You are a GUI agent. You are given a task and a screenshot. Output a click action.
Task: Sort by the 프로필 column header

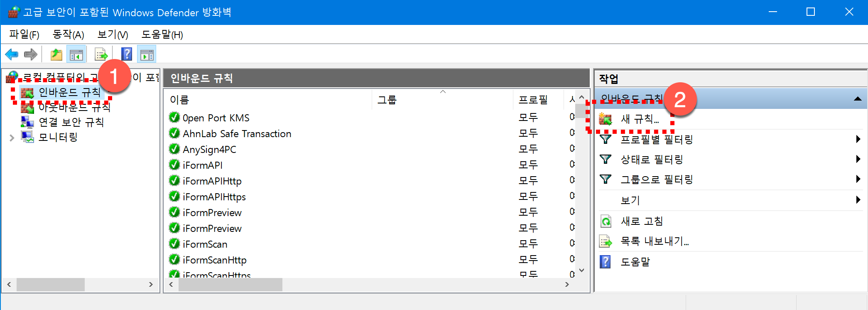coord(538,100)
